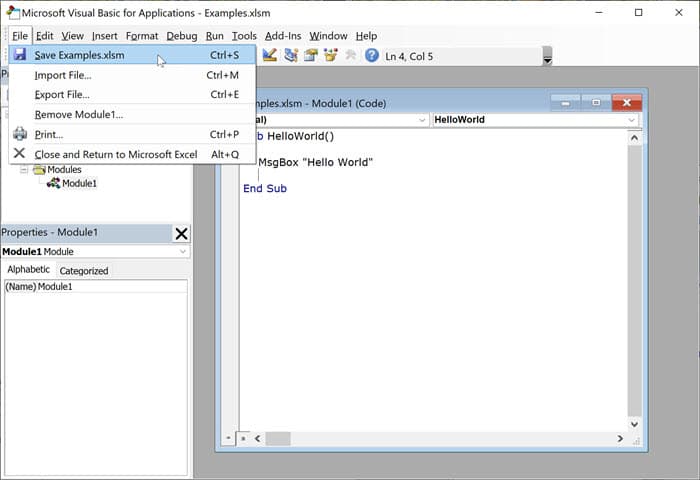Collapse the Modules folder node
The height and width of the screenshot is (480, 700).
pyautogui.click(x=24, y=170)
